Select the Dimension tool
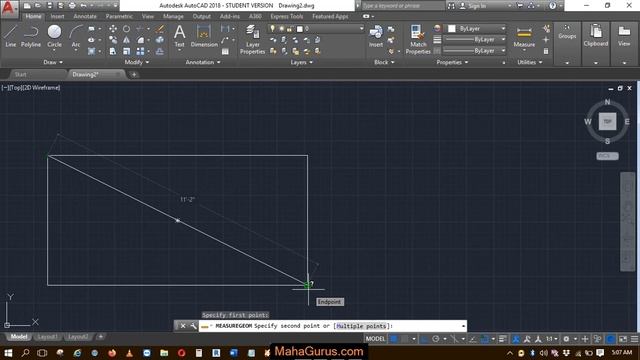640x360 pixels. (204, 36)
